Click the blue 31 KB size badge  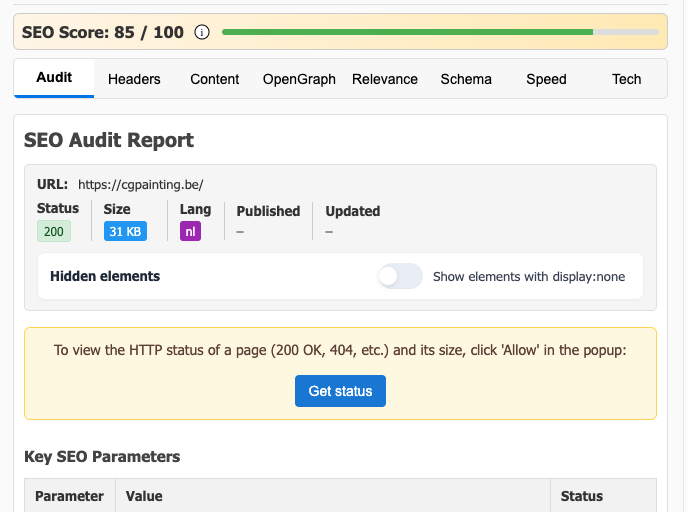[126, 231]
